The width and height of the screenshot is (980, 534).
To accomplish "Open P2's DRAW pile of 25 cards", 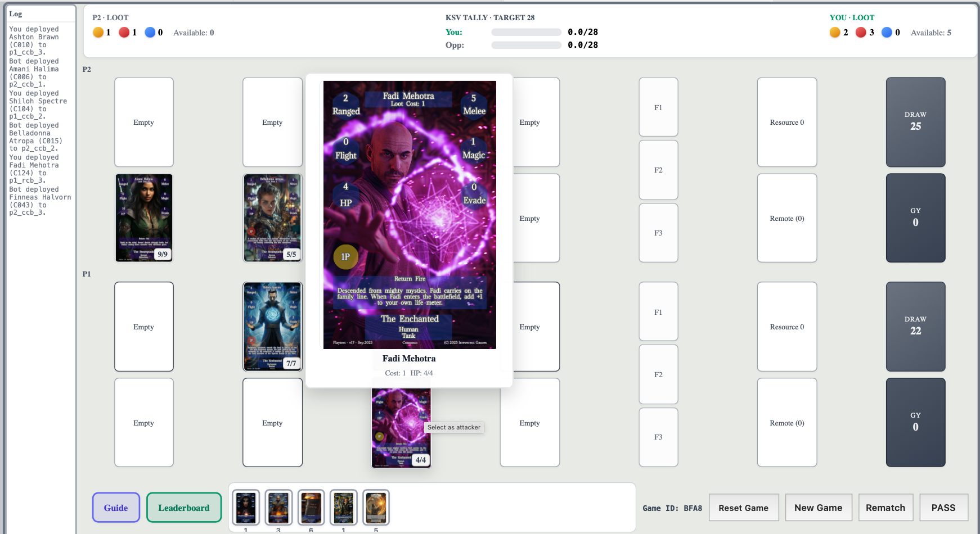I will (915, 123).
